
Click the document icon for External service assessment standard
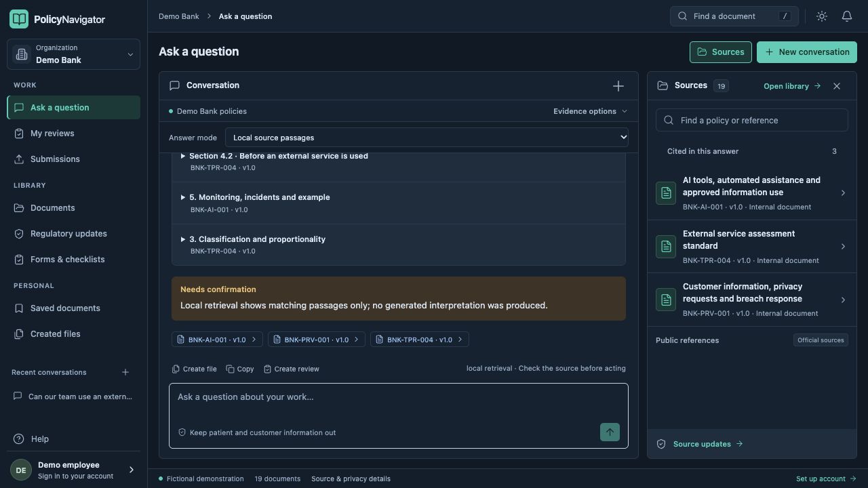click(x=666, y=246)
